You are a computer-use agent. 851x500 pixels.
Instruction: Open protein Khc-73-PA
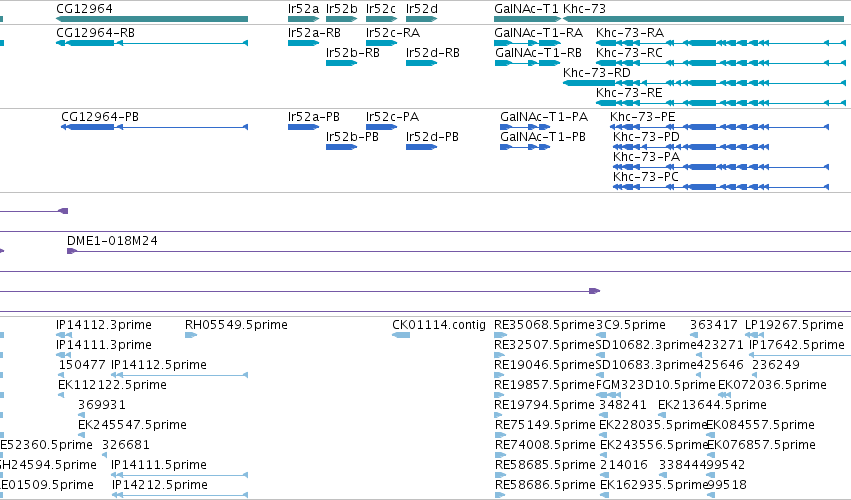pyautogui.click(x=646, y=157)
